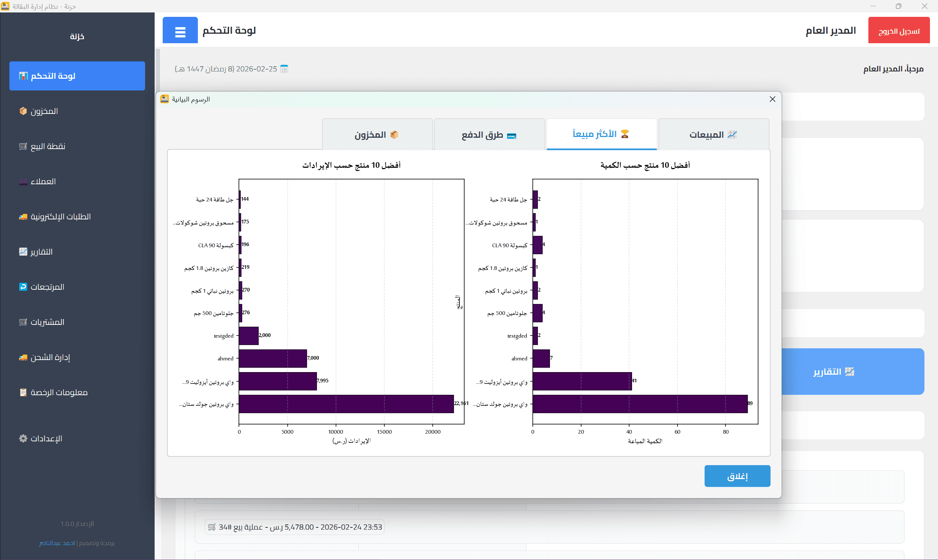Switch to the طرق الدفع payment methods tab
This screenshot has height=560, width=938.
point(489,134)
